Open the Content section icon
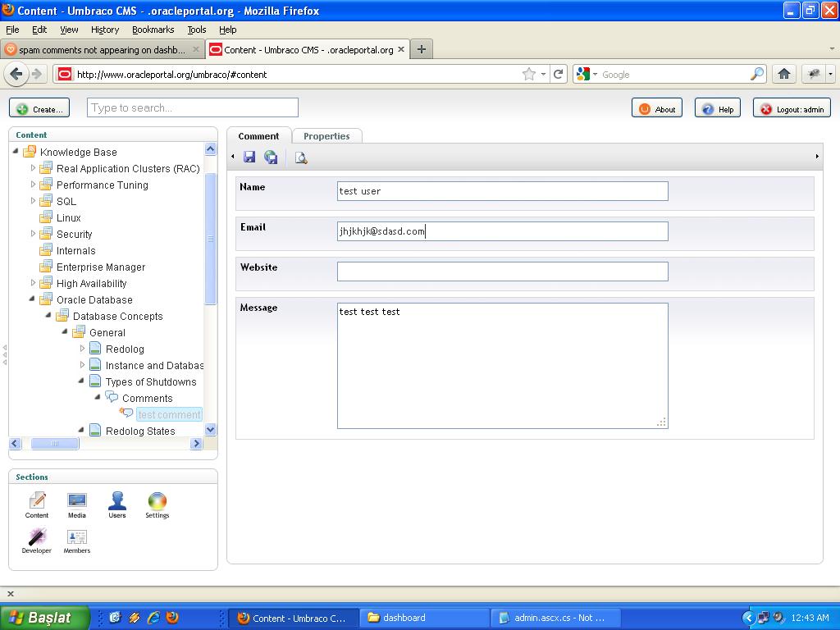 coord(36,505)
